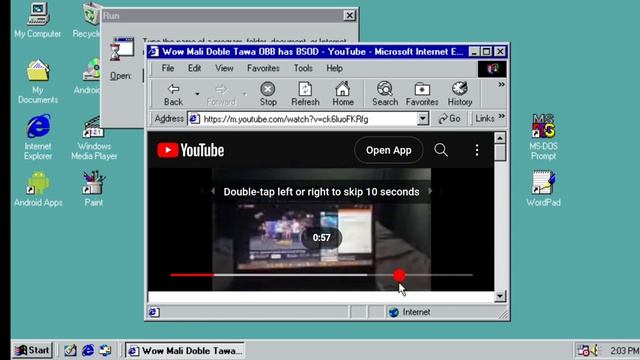This screenshot has height=360, width=640.
Task: Show browsing History pane
Action: point(460,94)
